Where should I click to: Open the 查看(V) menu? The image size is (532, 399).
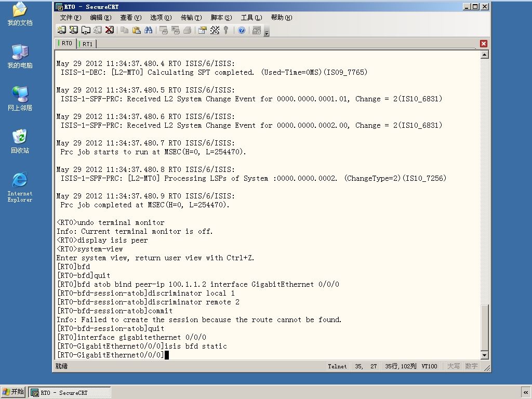click(x=130, y=17)
